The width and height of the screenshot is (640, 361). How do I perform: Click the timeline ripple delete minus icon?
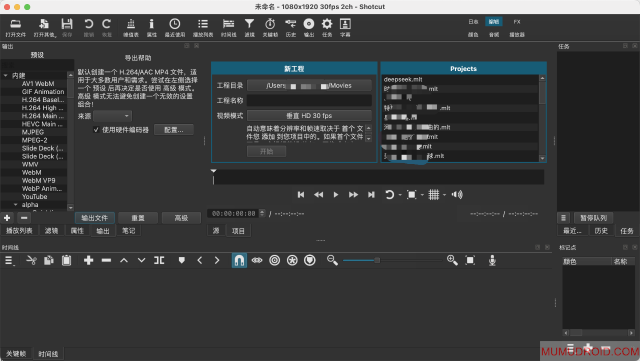click(x=106, y=260)
